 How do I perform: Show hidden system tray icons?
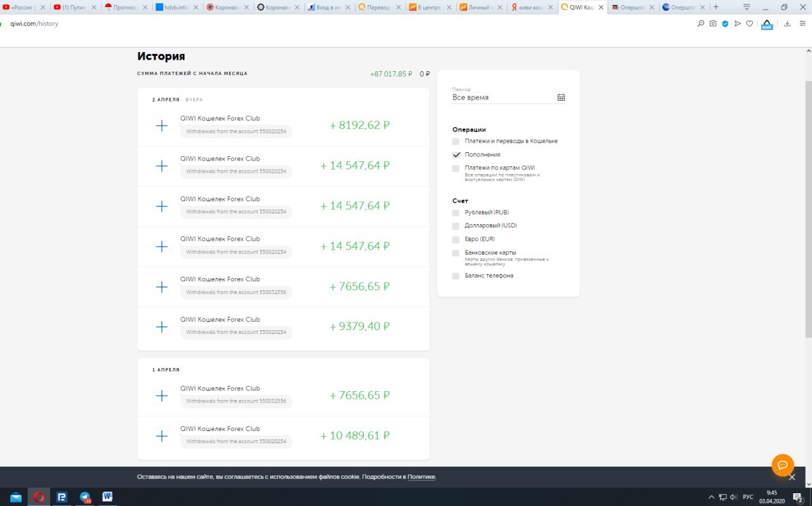click(x=711, y=497)
